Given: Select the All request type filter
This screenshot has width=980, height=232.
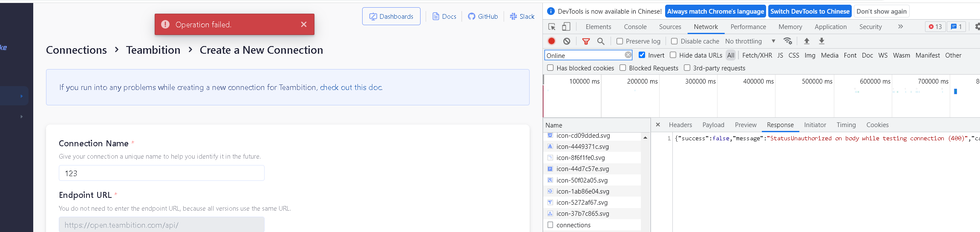Looking at the screenshot, I should click(731, 55).
